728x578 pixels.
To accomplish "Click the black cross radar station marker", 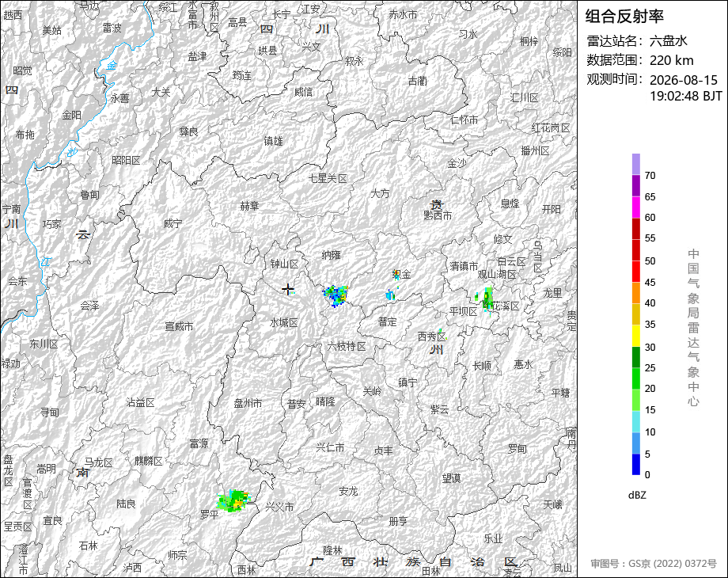I will tap(288, 290).
